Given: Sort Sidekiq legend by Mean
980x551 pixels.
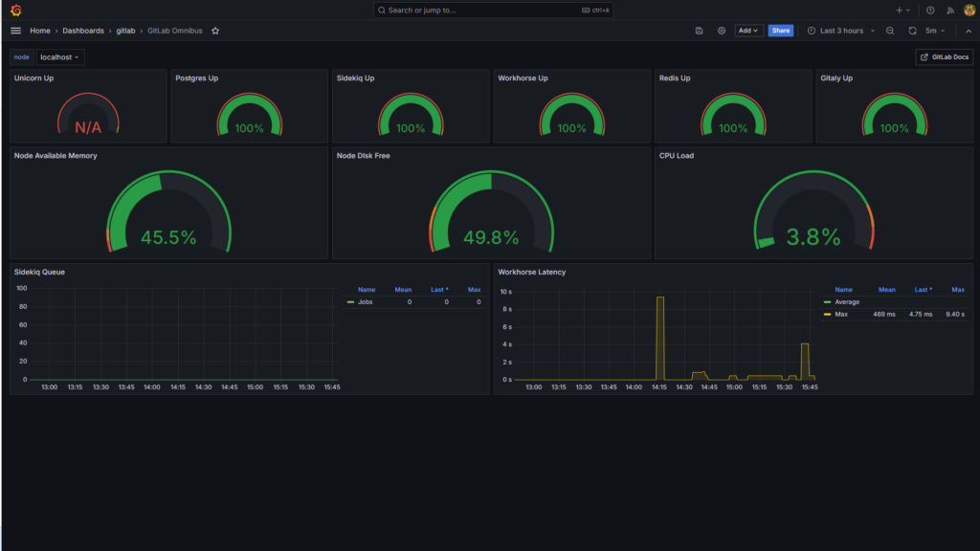Looking at the screenshot, I should point(403,289).
